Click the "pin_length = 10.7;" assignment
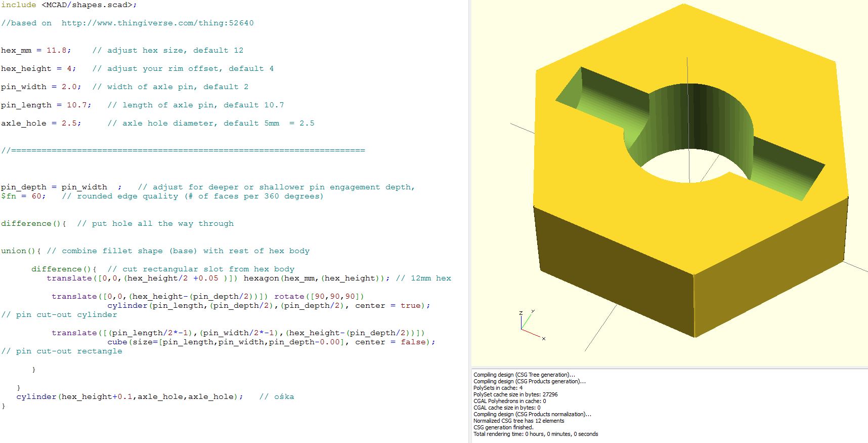The image size is (868, 443). pos(46,105)
